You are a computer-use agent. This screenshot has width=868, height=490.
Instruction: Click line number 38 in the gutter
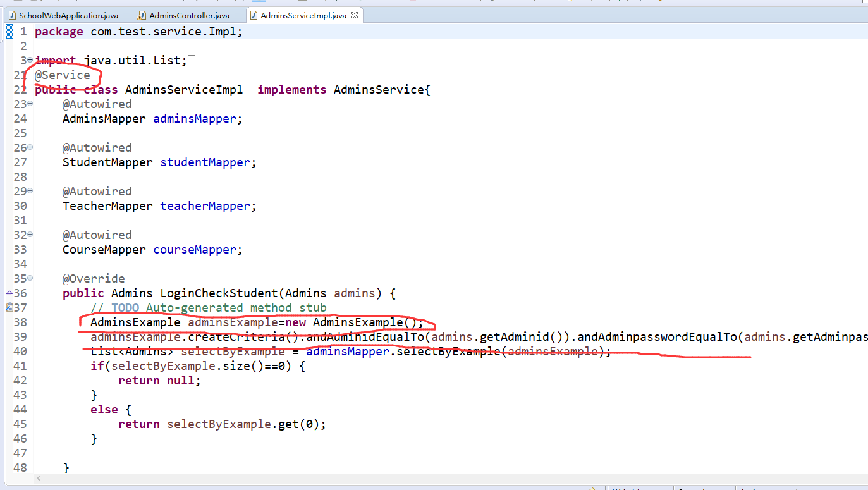coord(20,322)
